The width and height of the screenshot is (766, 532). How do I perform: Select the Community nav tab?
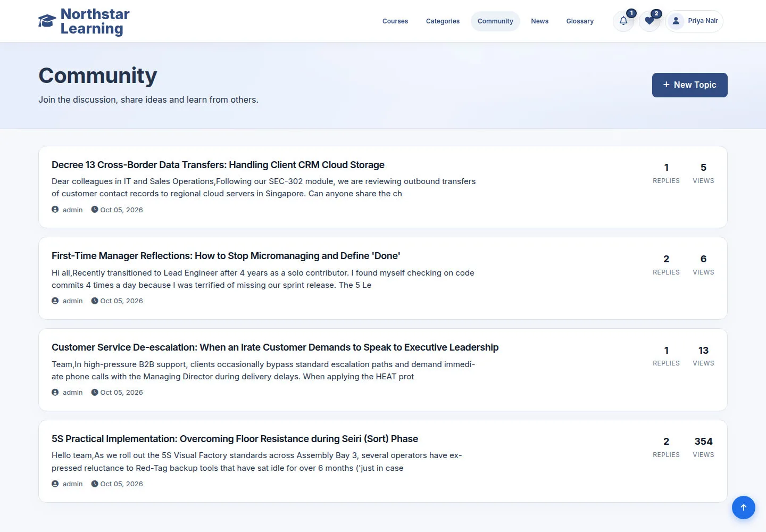point(495,21)
